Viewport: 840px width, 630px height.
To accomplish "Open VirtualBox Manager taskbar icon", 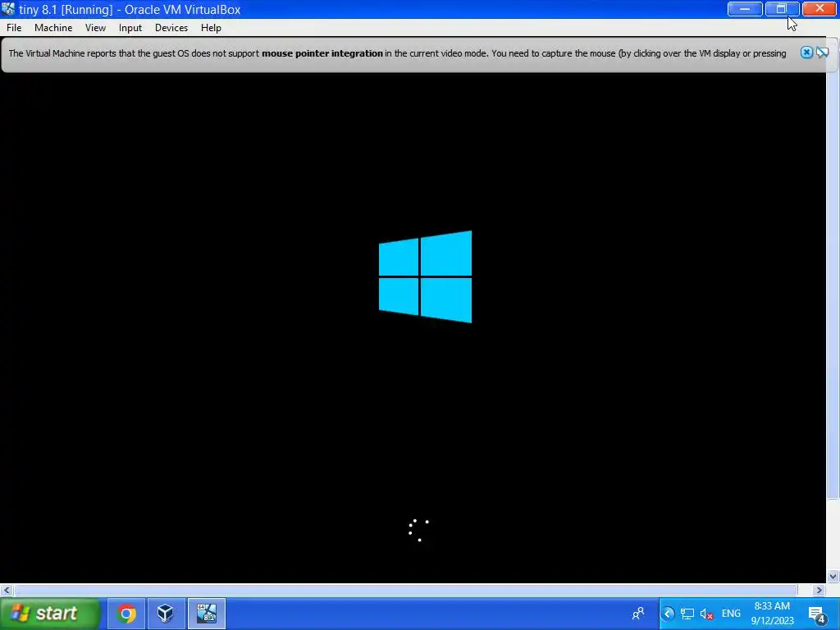I will pos(166,614).
